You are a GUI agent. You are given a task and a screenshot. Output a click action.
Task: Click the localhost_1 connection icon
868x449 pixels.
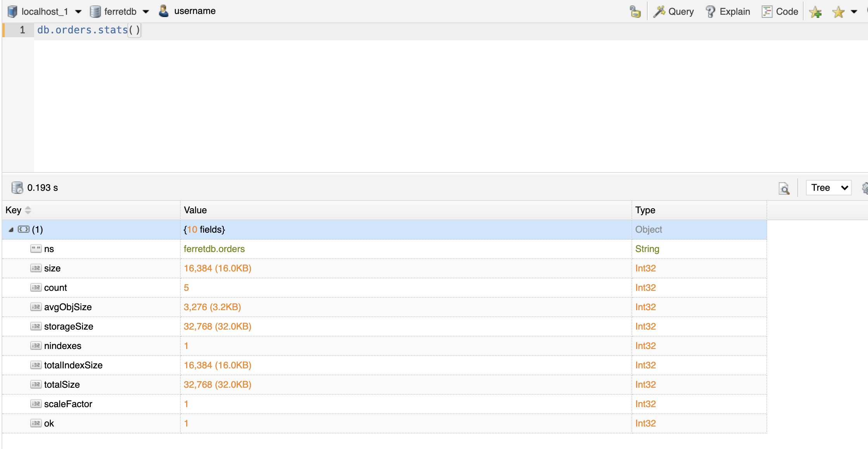pos(12,11)
